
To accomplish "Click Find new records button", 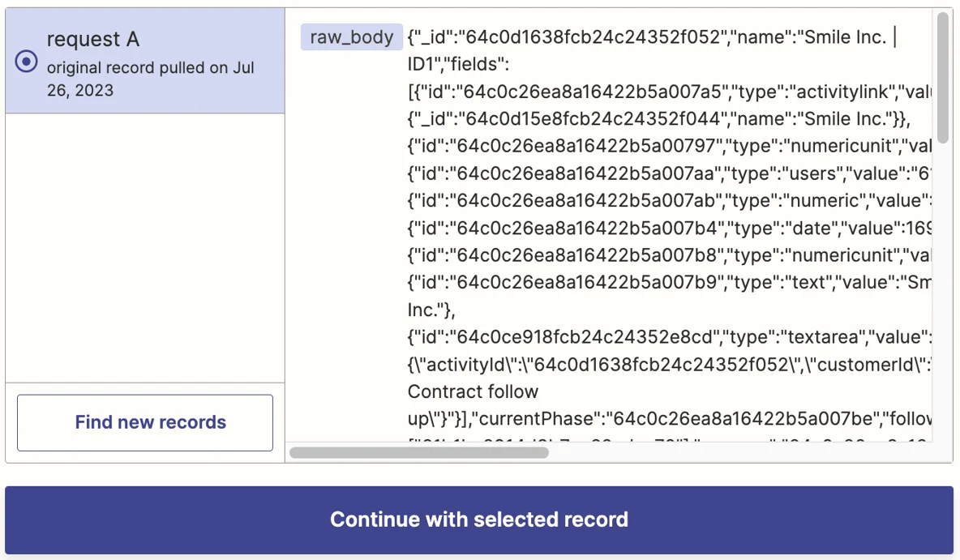I will (x=145, y=422).
